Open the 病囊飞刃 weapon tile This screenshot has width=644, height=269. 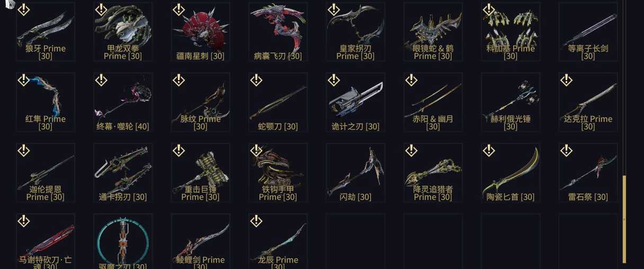coord(278,31)
